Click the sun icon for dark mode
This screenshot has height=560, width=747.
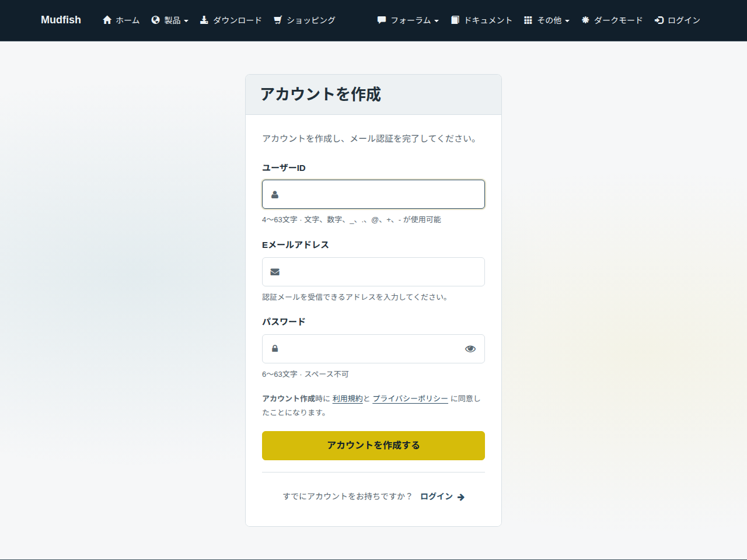585,20
